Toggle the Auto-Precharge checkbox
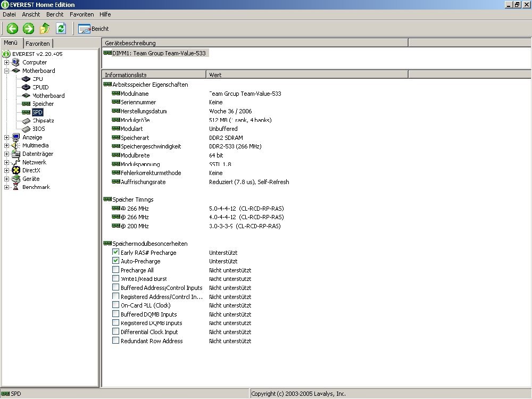This screenshot has height=399, width=532. [x=116, y=261]
